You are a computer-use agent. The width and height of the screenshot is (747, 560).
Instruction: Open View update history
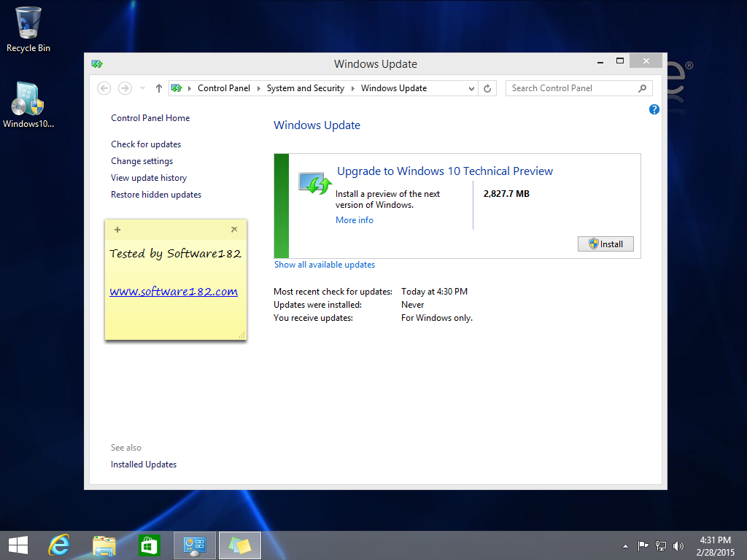[149, 178]
